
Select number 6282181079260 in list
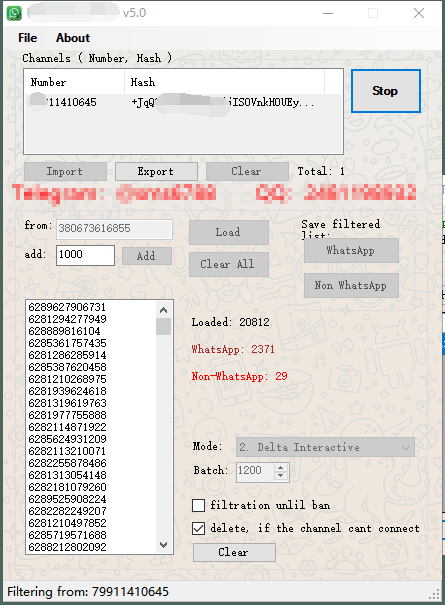tap(67, 487)
